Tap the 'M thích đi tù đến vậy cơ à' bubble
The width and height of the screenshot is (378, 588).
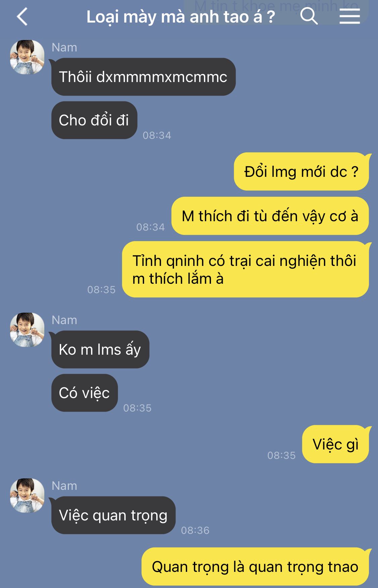(270, 216)
